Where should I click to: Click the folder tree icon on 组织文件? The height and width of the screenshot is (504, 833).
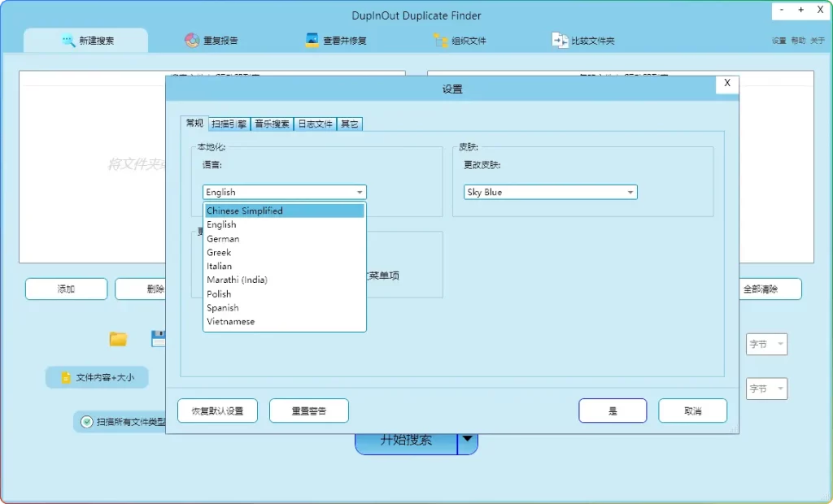pos(440,41)
